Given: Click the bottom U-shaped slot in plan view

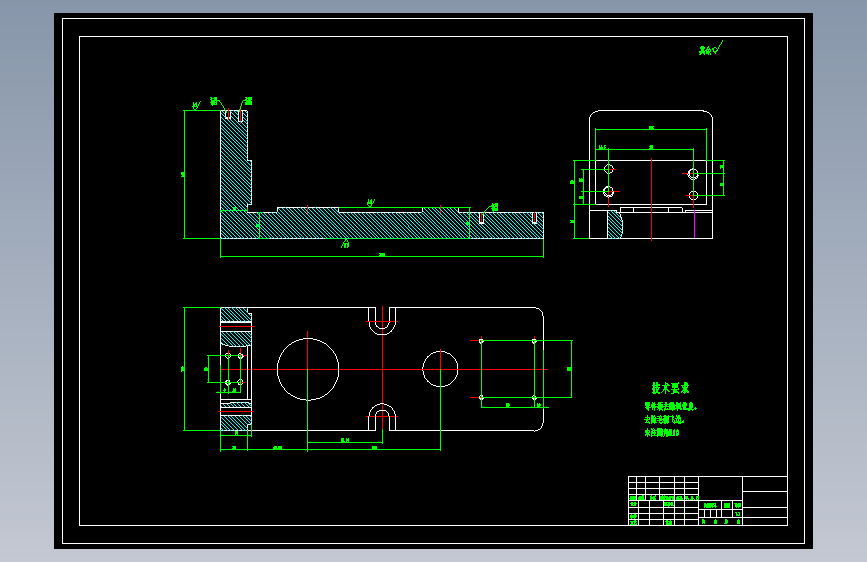Looking at the screenshot, I should (382, 417).
